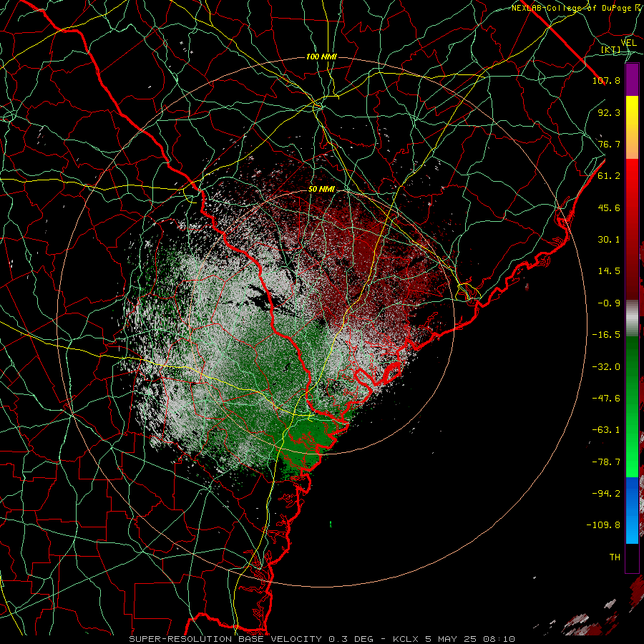Click the 'NEXLAB-College of DuPage' header text
Screen dimensions: 644x644
pos(571,8)
